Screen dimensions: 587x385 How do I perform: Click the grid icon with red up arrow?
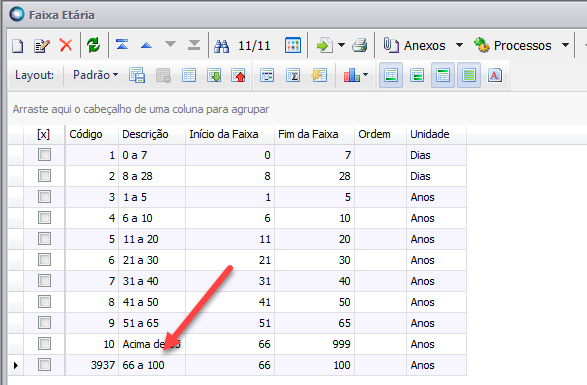238,75
